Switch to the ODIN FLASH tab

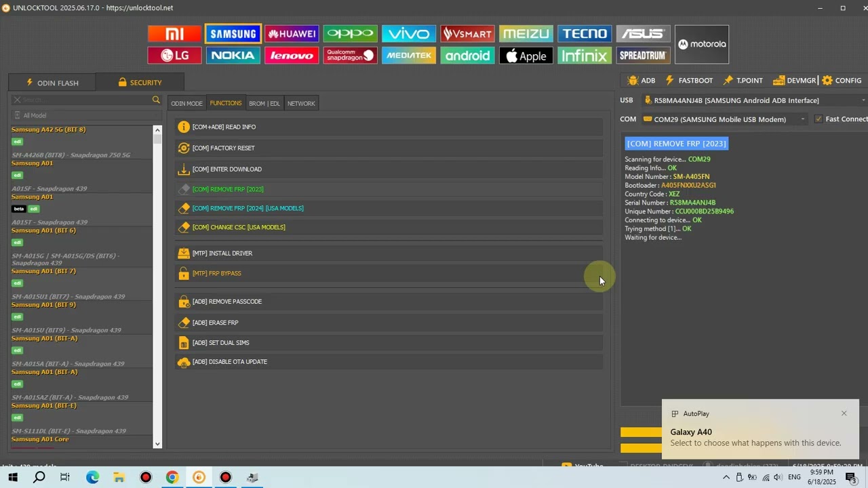(x=52, y=83)
